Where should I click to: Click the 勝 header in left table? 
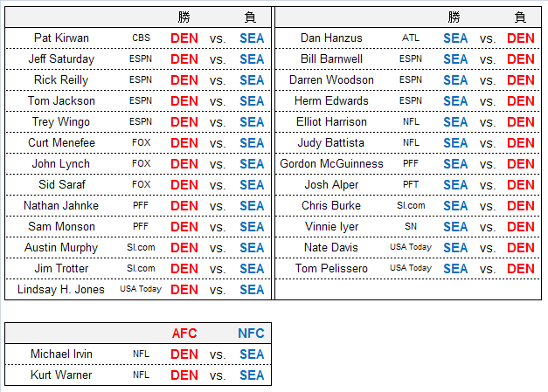(184, 17)
